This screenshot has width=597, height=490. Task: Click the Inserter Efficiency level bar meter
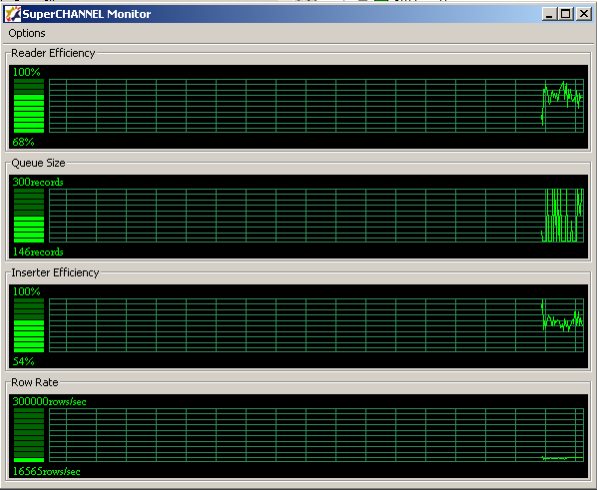pos(29,325)
